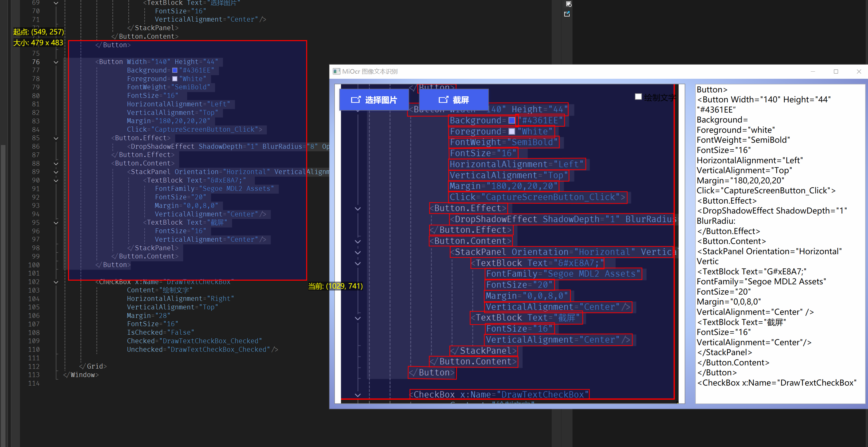Maximize the MiOcr window
This screenshot has height=447, width=868.
[x=836, y=71]
